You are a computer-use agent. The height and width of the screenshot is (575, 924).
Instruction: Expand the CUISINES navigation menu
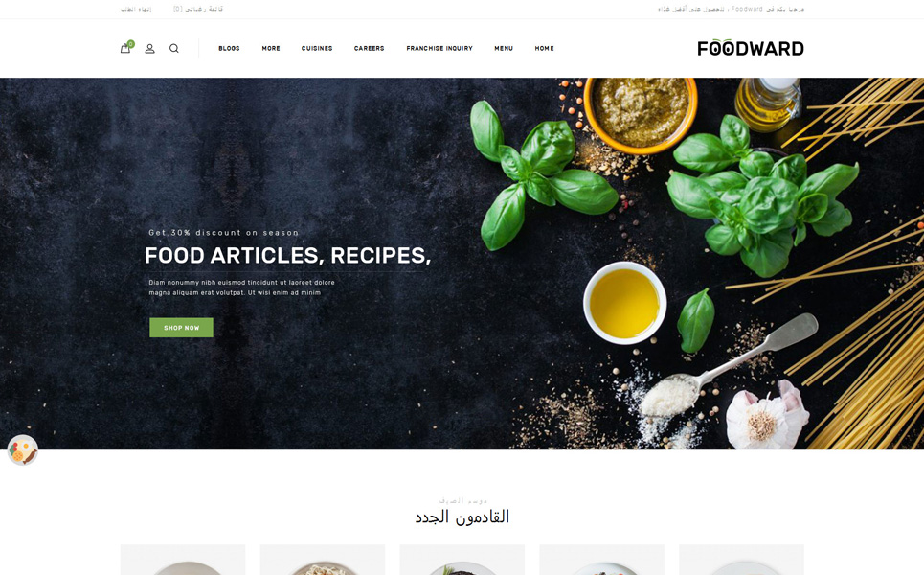pos(317,48)
